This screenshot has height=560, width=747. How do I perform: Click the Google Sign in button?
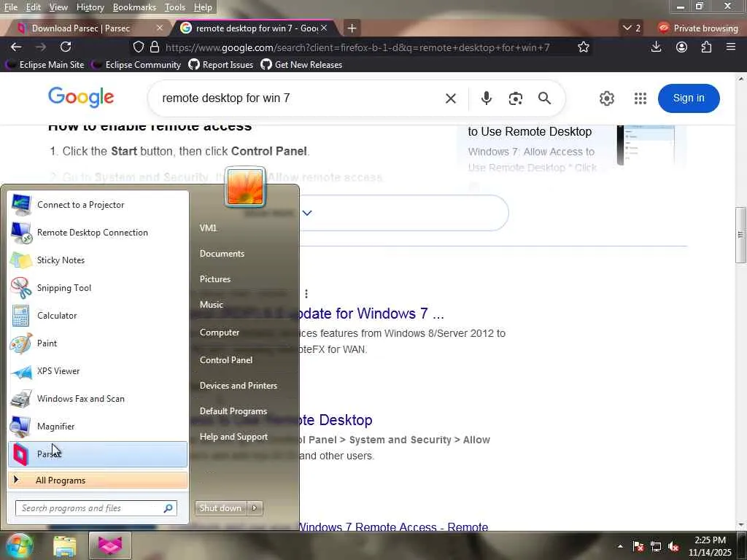coord(689,98)
